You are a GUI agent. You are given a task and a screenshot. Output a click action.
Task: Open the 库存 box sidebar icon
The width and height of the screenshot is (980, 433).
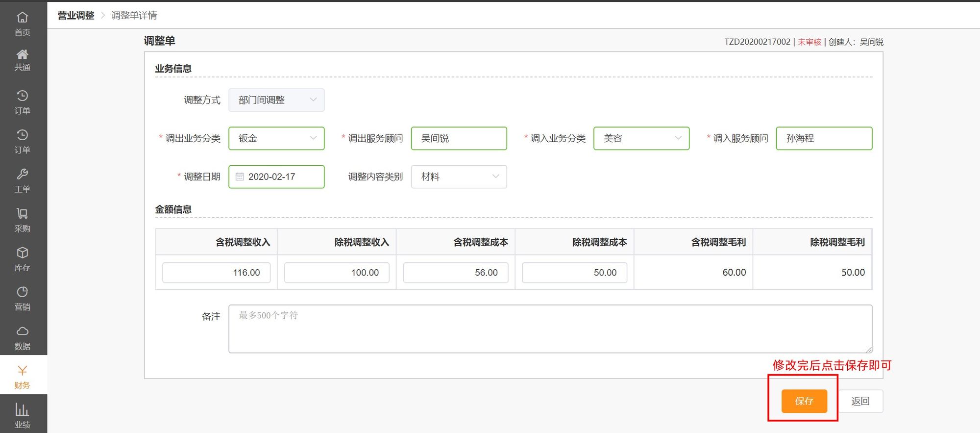(22, 259)
